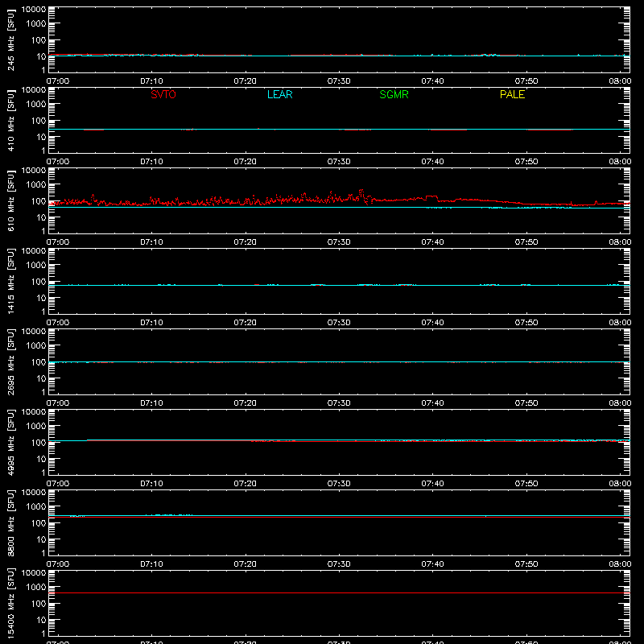Click the cyan LEAR station label
644x644 pixels.
(x=279, y=94)
